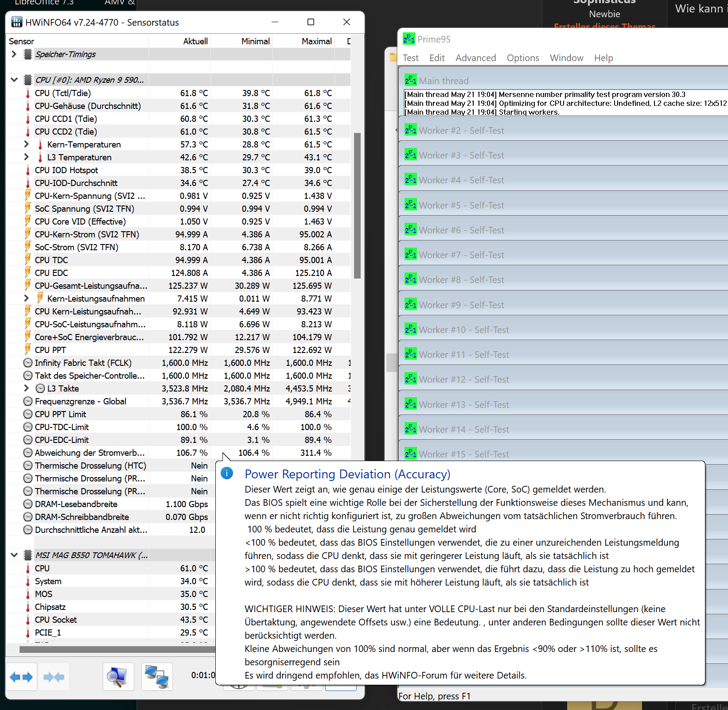The width and height of the screenshot is (728, 710).
Task: Click the expand-all blue arrows icon in HWiNFO
Action: 21,676
